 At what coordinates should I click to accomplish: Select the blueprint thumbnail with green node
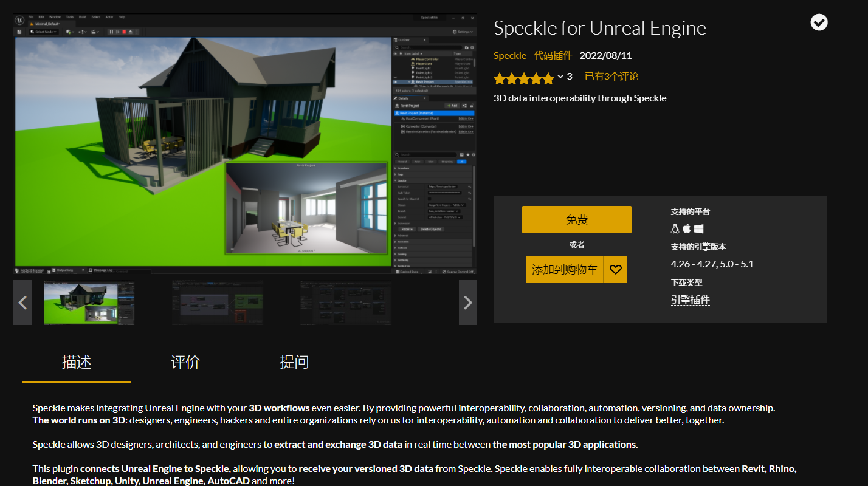218,302
